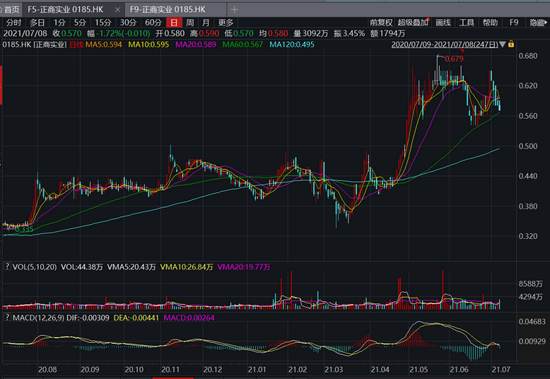Screen dimensions: 550x379
Task: Switch to F9-正商实业 0185.HK tab
Action: [168, 9]
